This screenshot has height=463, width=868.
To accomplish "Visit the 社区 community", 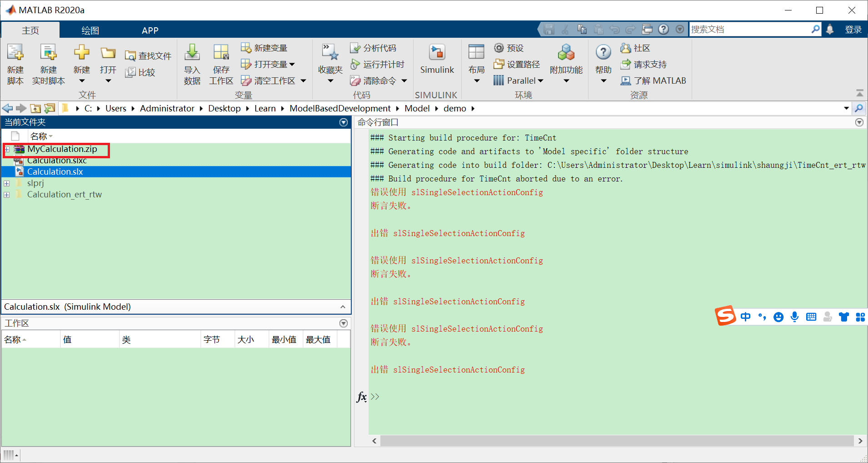I will coord(635,48).
